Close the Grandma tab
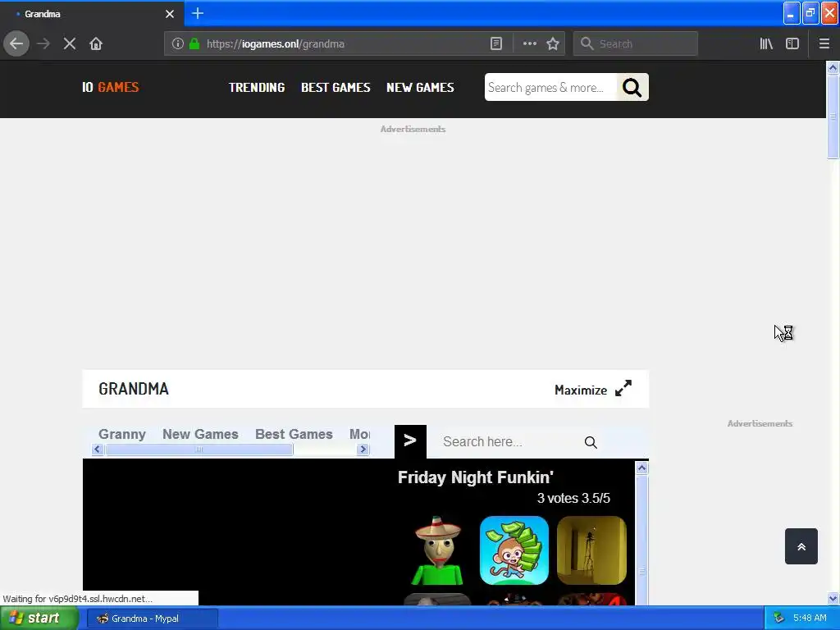Viewport: 840px width, 630px height. pos(170,14)
